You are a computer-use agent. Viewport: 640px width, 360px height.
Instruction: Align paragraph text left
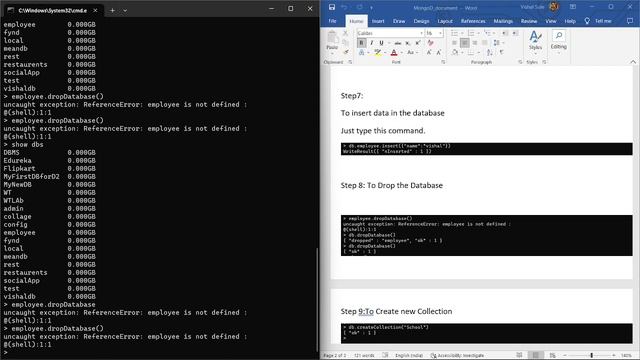coord(454,43)
